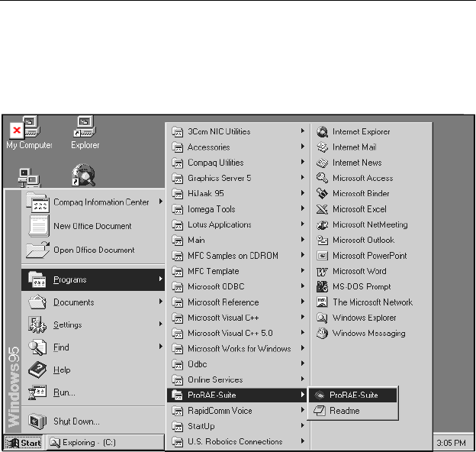Screen dimensions: 476x452
Task: Expand the Microsoft Visual C++ 5.0 arrow
Action: coord(302,332)
